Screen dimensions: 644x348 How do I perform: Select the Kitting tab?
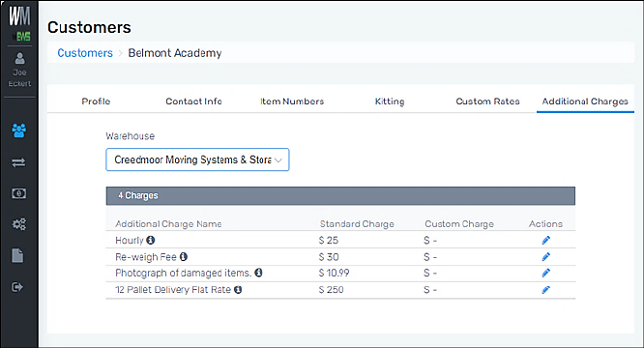pos(390,101)
